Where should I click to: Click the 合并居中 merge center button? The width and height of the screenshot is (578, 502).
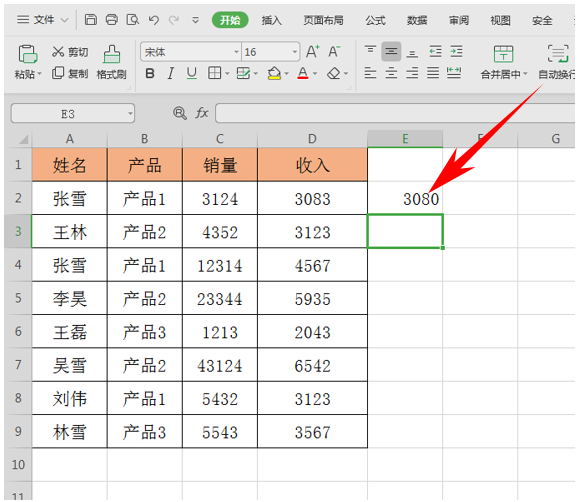(504, 62)
